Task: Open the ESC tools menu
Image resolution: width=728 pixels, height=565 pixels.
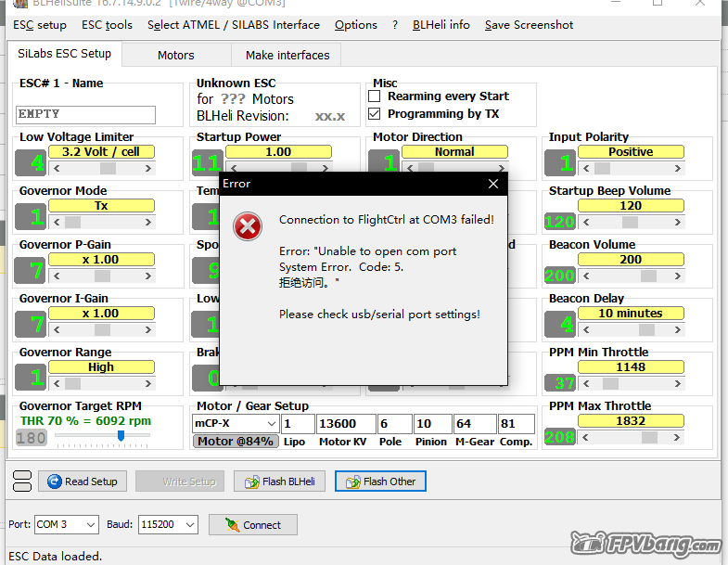Action: click(x=107, y=25)
